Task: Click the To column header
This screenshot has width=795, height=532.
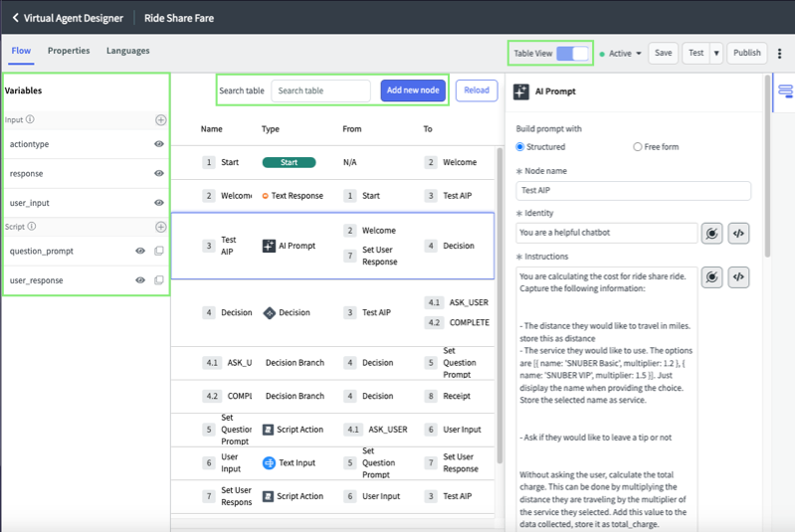Action: click(428, 129)
